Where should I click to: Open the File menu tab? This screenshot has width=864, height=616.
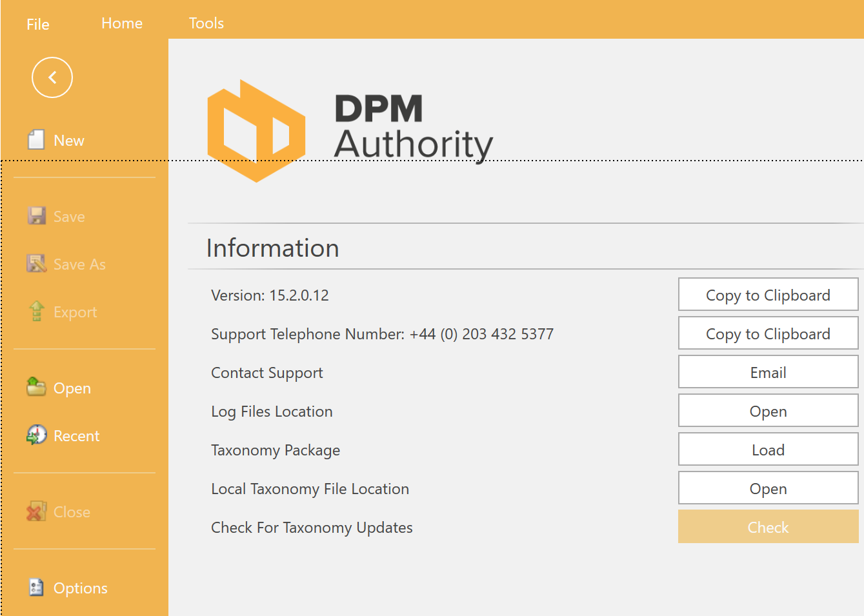[x=38, y=25]
